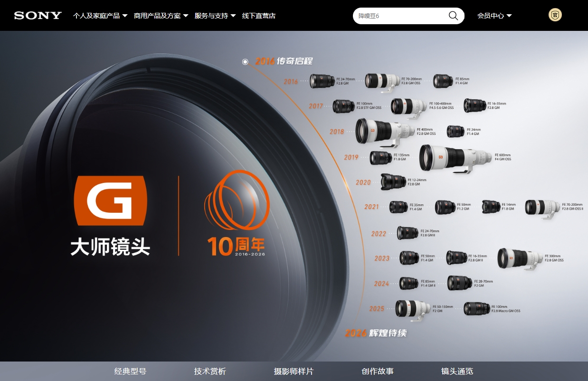588x381 pixels.
Task: Click the orange G Master logo
Action: point(110,200)
